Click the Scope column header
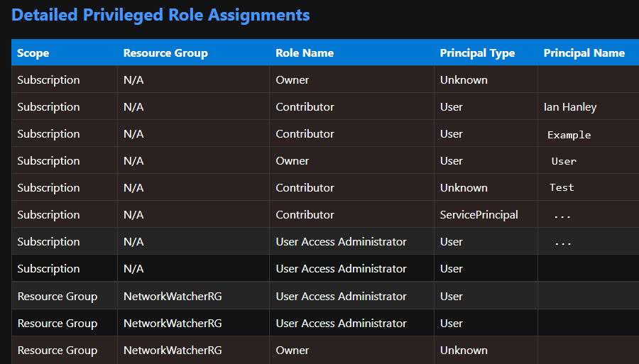639x364 pixels. click(x=33, y=53)
